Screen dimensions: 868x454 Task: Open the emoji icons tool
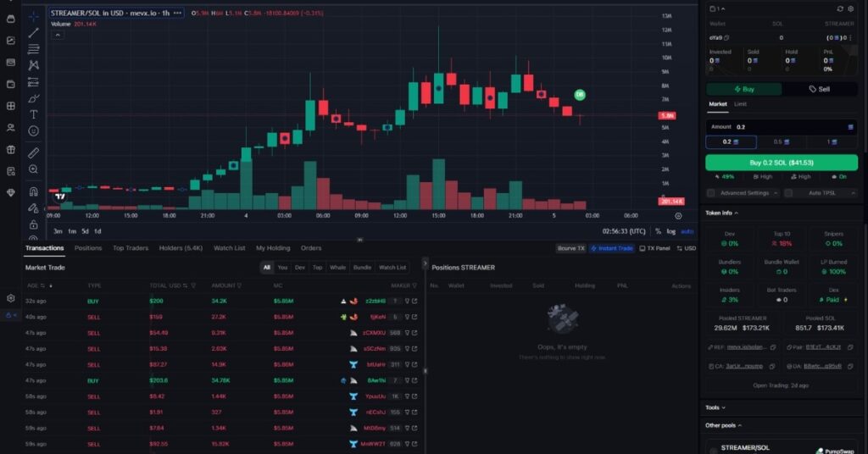[33, 131]
